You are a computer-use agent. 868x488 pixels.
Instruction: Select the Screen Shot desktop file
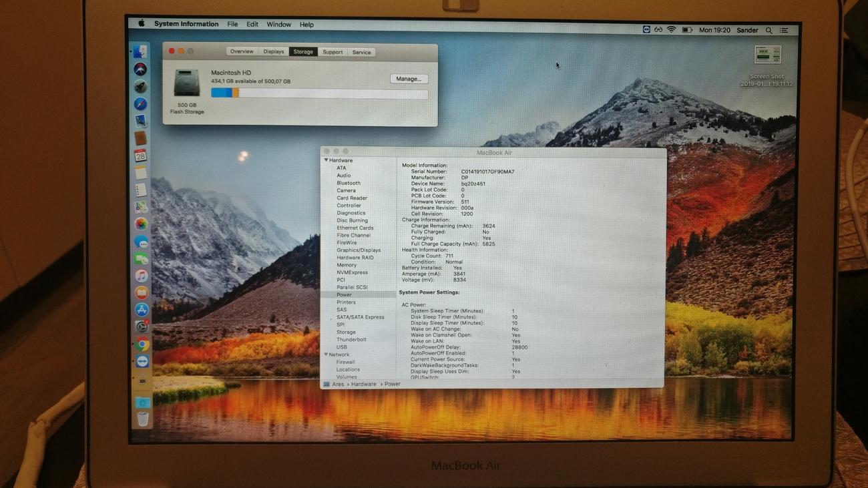(x=767, y=66)
